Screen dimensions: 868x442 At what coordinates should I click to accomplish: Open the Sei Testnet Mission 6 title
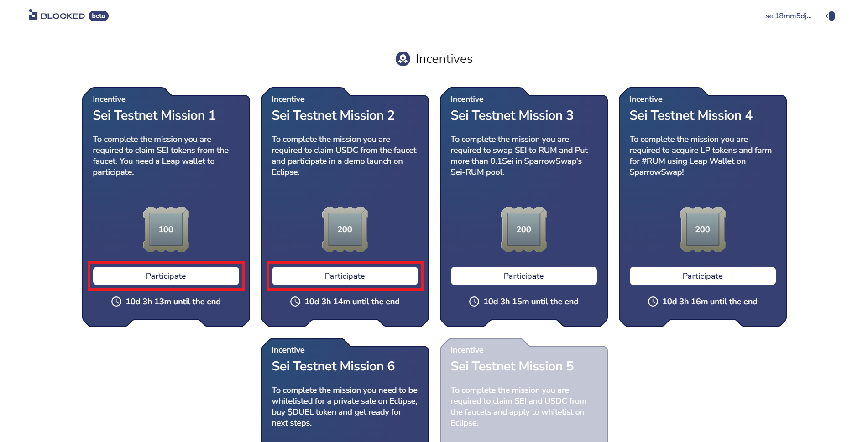(333, 366)
